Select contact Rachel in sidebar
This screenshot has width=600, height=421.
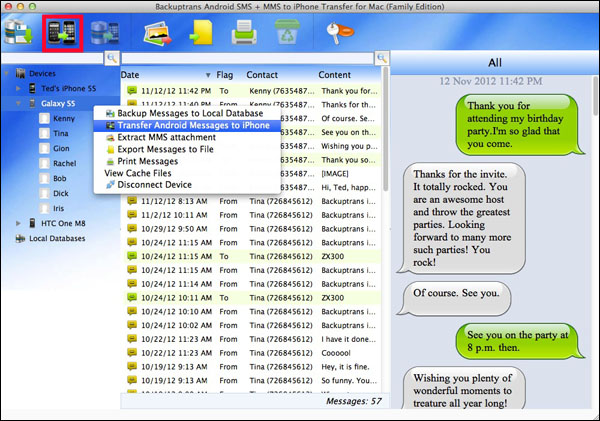[x=64, y=163]
